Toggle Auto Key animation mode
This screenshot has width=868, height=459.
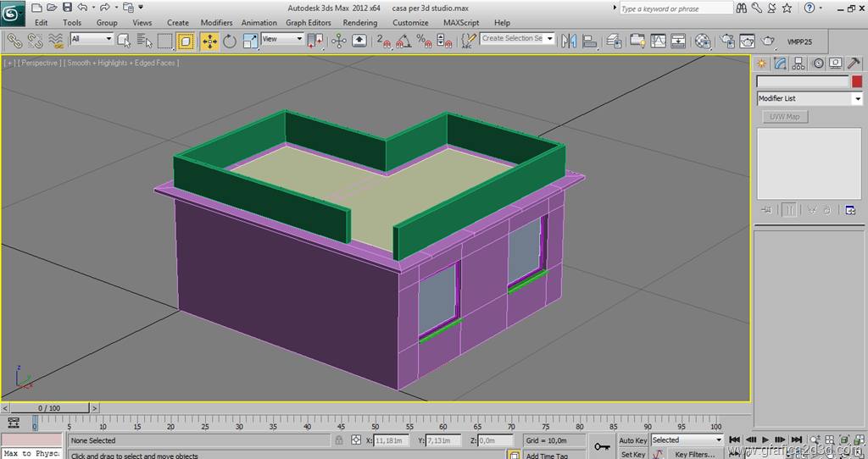click(x=633, y=440)
